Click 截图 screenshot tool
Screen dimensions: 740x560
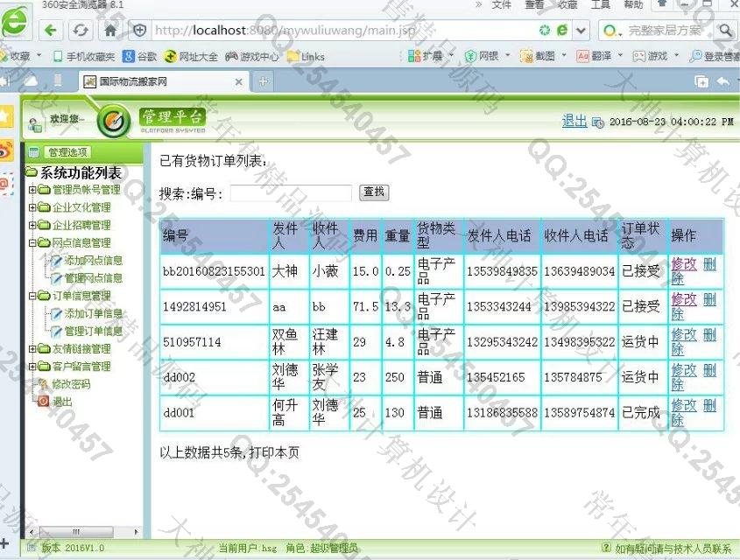(x=538, y=56)
